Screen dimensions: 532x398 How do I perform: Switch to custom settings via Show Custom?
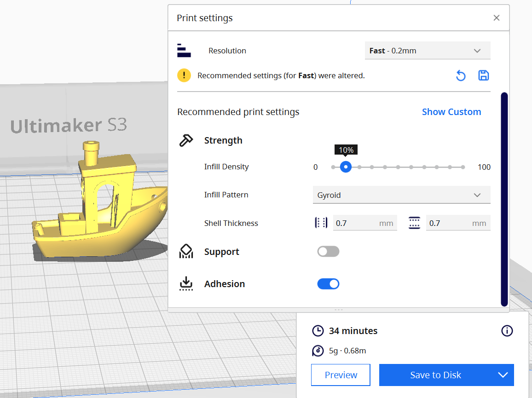451,111
